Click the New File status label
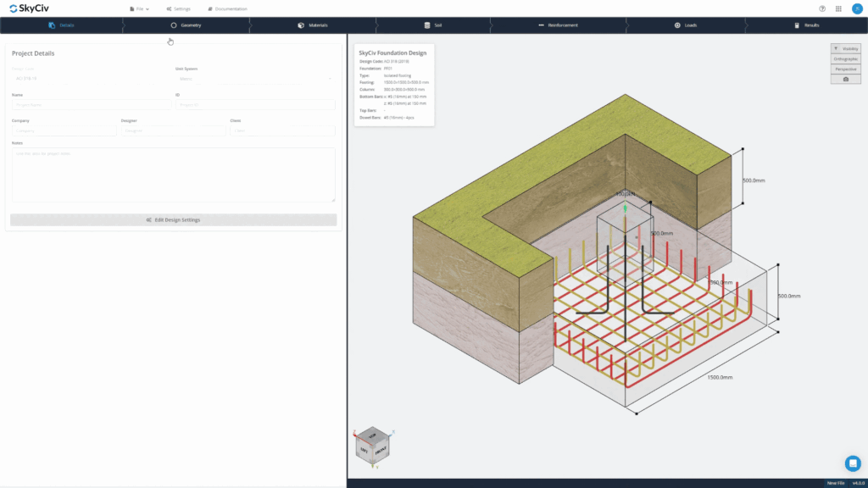The width and height of the screenshot is (868, 488). [835, 483]
